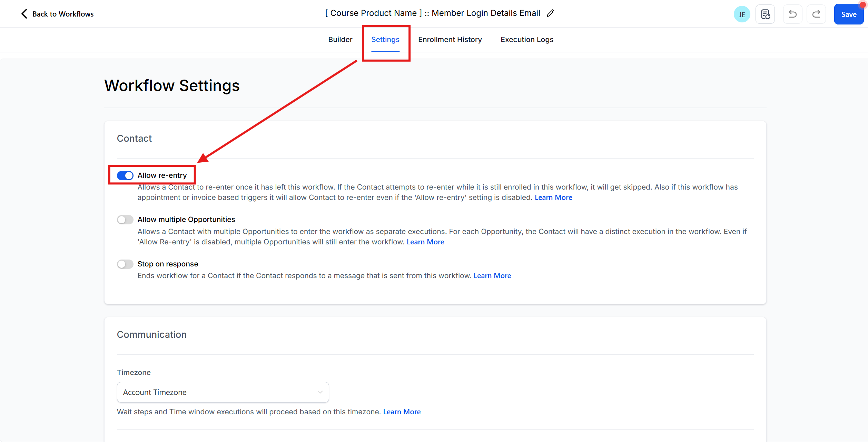Open the Enrollment History tab
Screen dimensions: 868x446
[x=450, y=40]
